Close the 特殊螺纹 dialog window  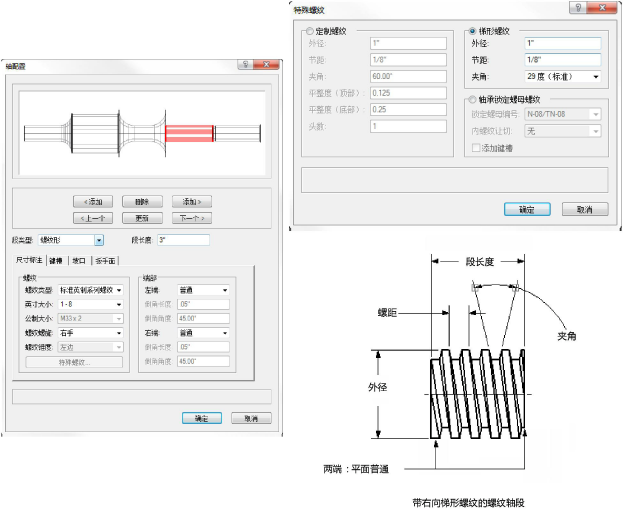603,8
